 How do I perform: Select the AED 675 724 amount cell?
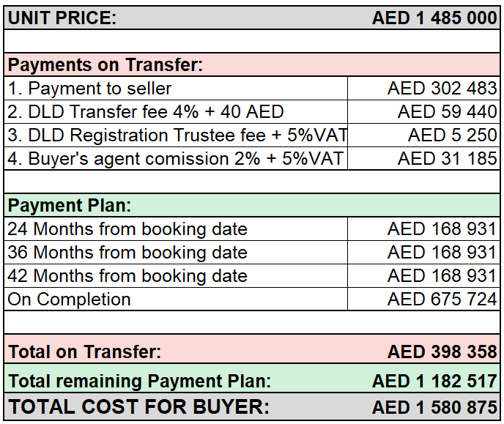[423, 299]
